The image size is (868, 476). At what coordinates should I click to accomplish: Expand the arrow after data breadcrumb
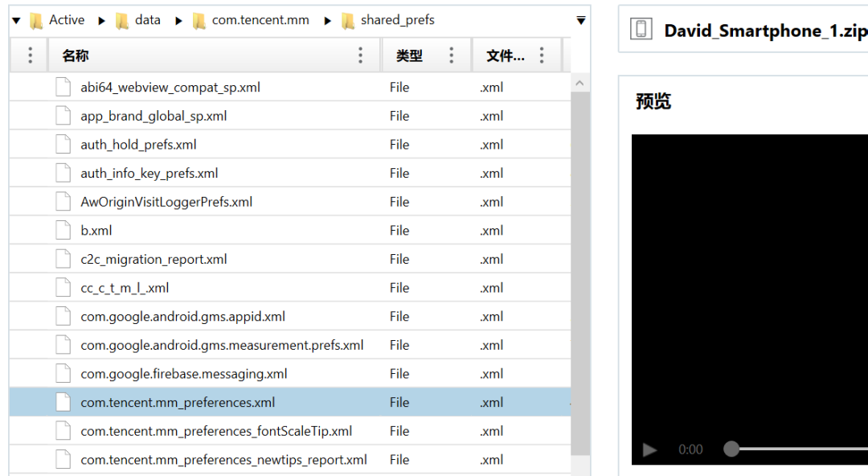(x=178, y=21)
